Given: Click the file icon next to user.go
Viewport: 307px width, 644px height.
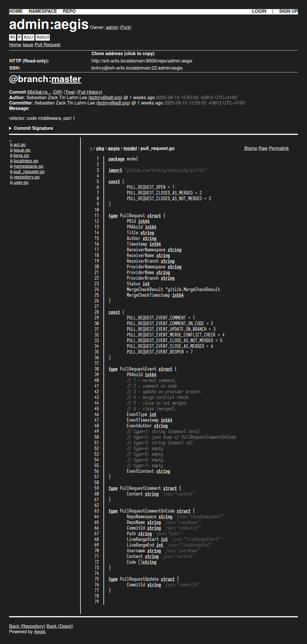Looking at the screenshot, I should 11,183.
